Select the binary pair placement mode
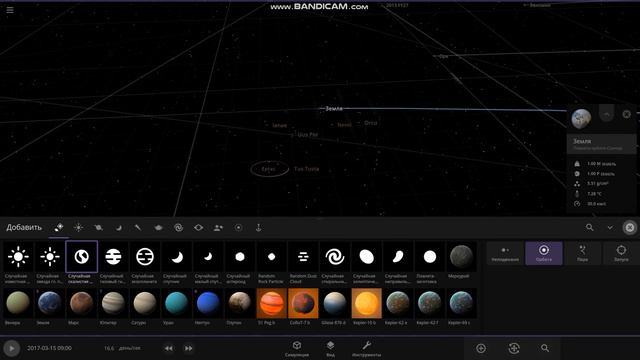 click(582, 253)
